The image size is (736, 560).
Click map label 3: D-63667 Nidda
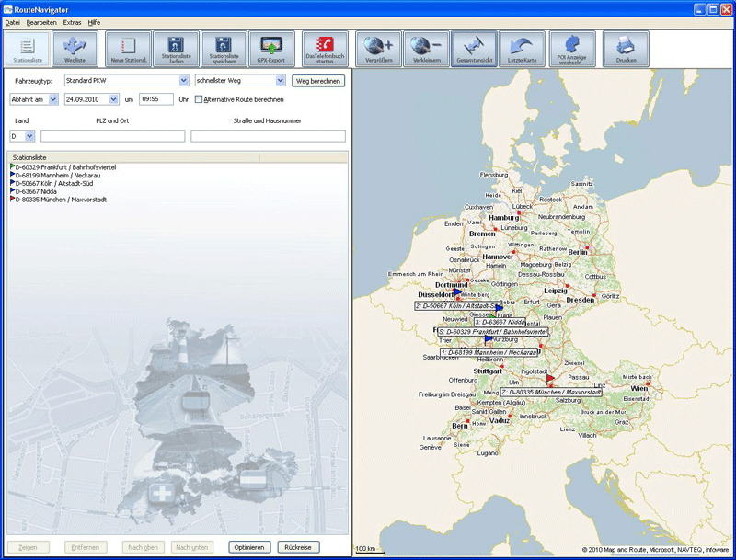click(x=500, y=322)
